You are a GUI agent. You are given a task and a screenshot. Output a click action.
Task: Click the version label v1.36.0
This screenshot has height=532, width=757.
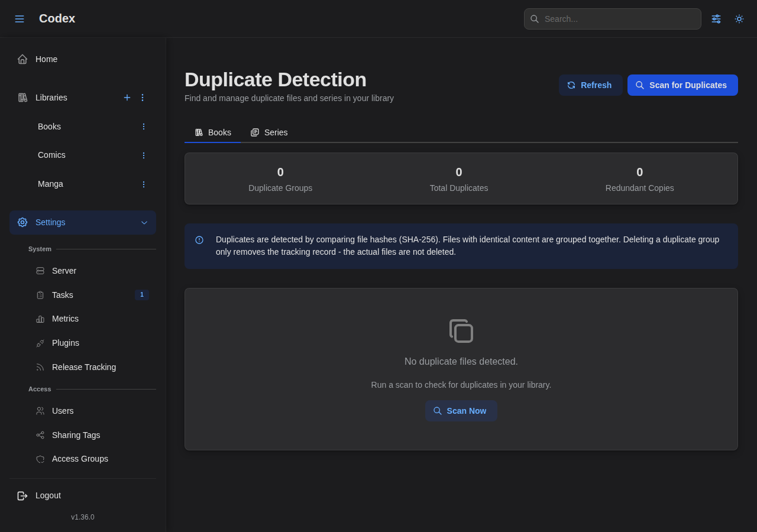[x=83, y=517]
